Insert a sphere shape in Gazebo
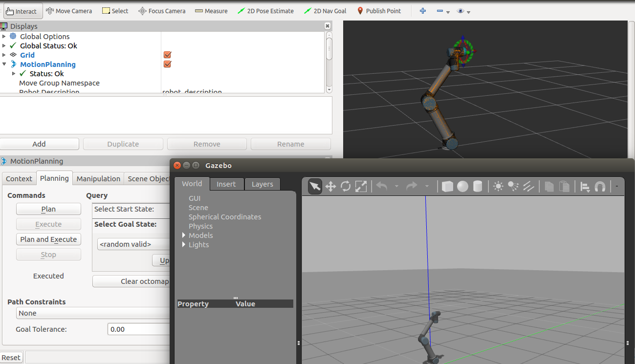Viewport: 635px width, 364px height. coord(462,186)
